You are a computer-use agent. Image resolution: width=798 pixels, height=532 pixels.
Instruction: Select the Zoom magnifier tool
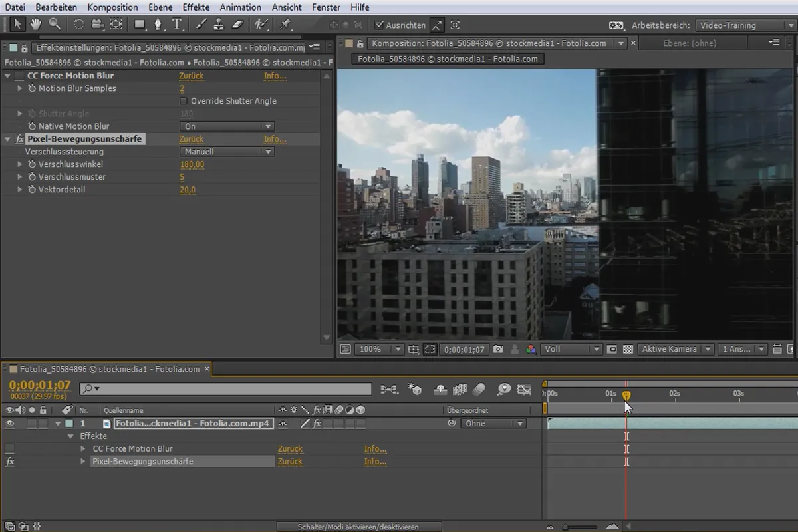[x=55, y=25]
